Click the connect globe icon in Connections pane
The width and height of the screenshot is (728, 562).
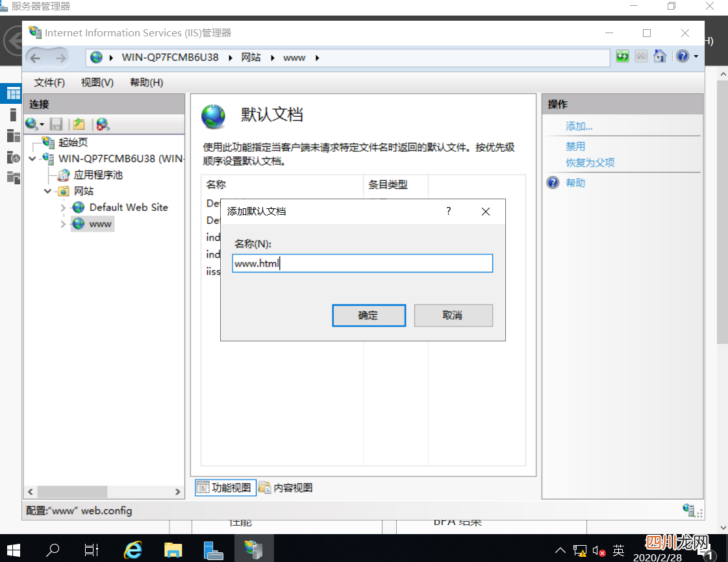point(32,124)
